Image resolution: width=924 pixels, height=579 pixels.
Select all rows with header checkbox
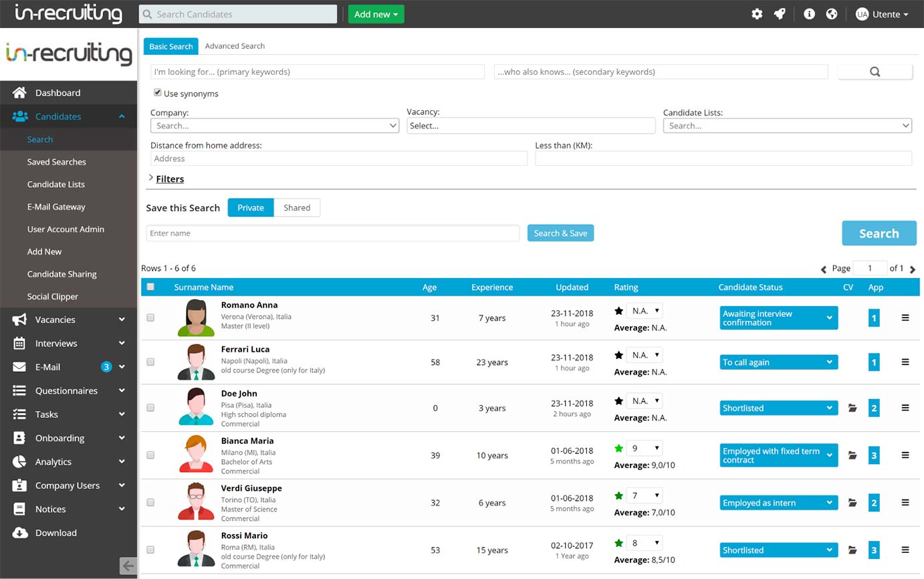[x=150, y=287]
